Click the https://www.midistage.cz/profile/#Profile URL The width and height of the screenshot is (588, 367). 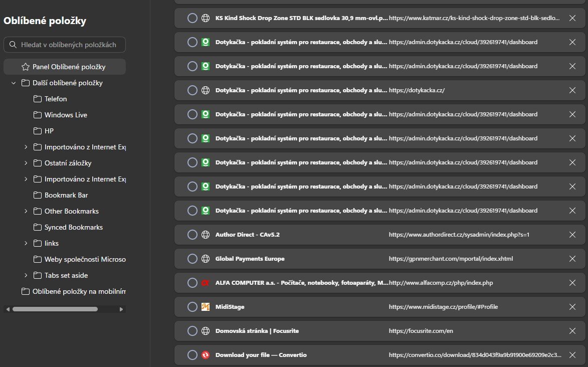443,306
